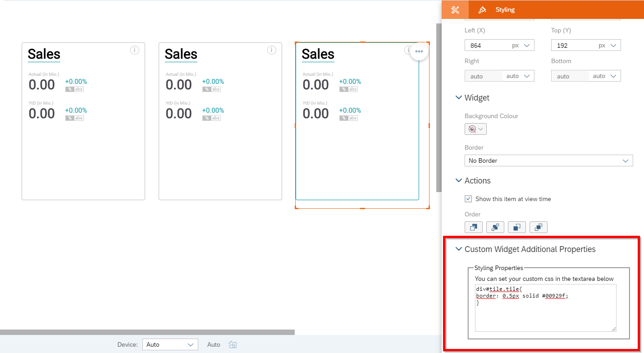Open the Background Colour picker
Viewport: 644px width, 353px height.
point(475,129)
